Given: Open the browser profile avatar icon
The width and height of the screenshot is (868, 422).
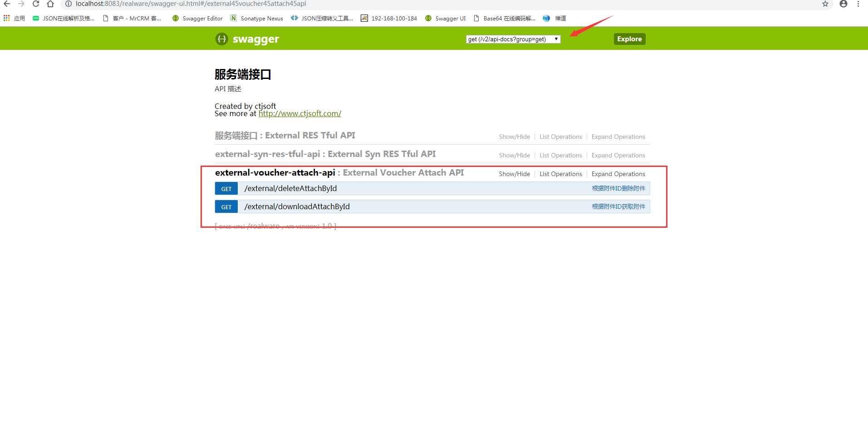Looking at the screenshot, I should [843, 4].
